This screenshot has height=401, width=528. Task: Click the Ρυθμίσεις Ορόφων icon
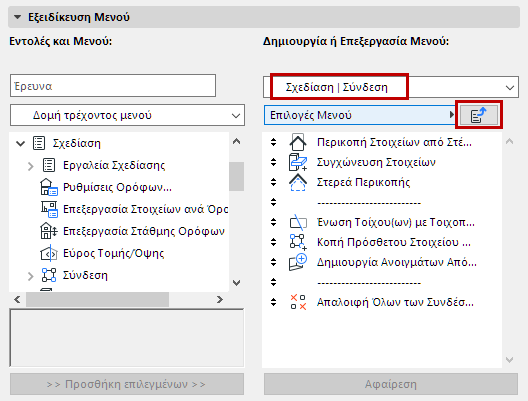coord(49,187)
